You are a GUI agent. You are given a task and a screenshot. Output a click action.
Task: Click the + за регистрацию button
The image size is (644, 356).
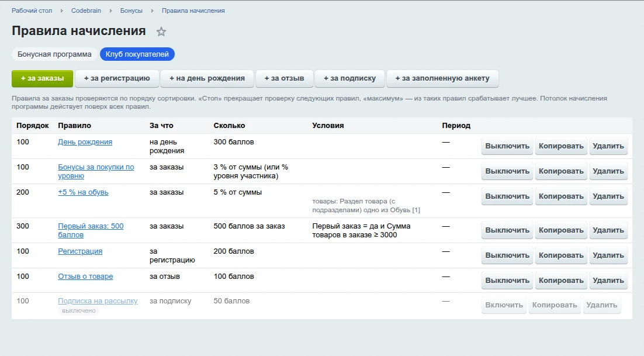tap(117, 78)
